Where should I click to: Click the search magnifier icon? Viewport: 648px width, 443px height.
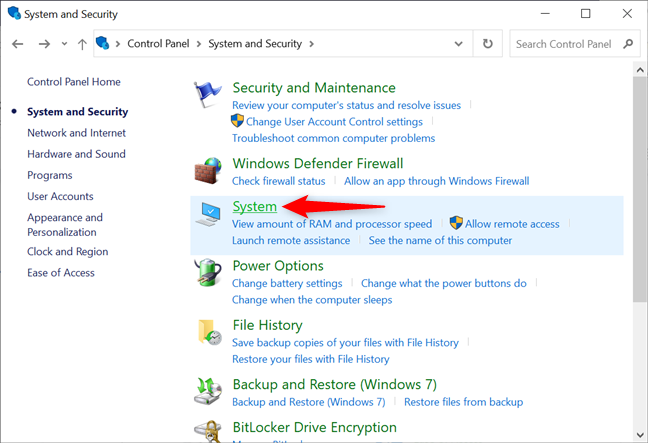tap(628, 43)
